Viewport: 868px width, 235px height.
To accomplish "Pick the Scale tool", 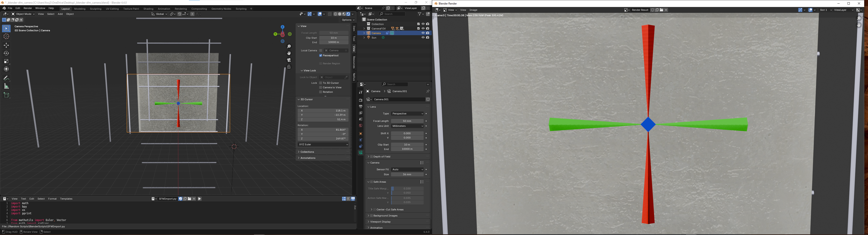I will tap(6, 61).
